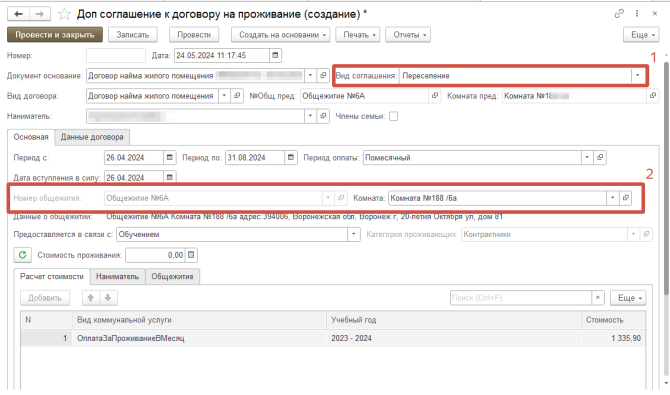The height and width of the screenshot is (395, 670).
Task: Add form to favorites star
Action: tap(64, 14)
